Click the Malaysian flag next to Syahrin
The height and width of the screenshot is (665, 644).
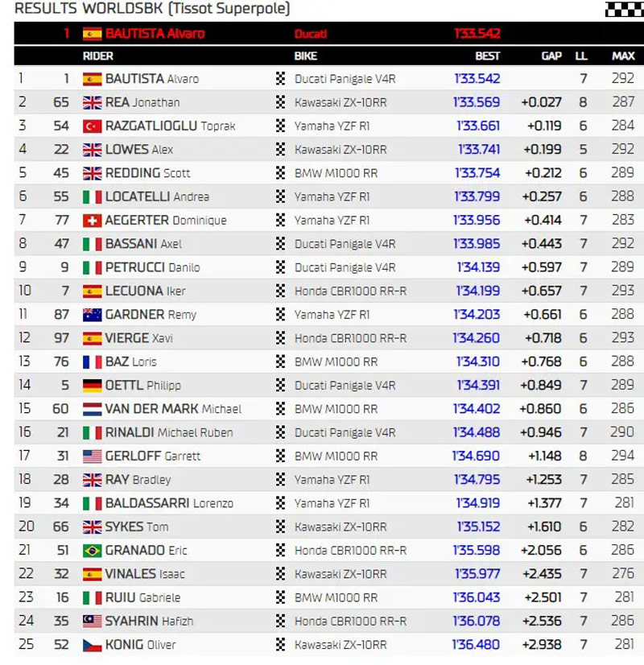92,622
